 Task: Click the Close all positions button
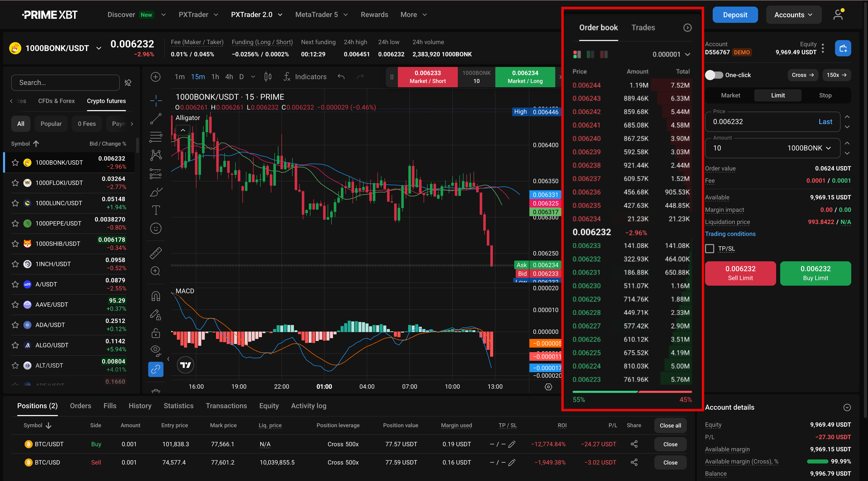coord(670,425)
